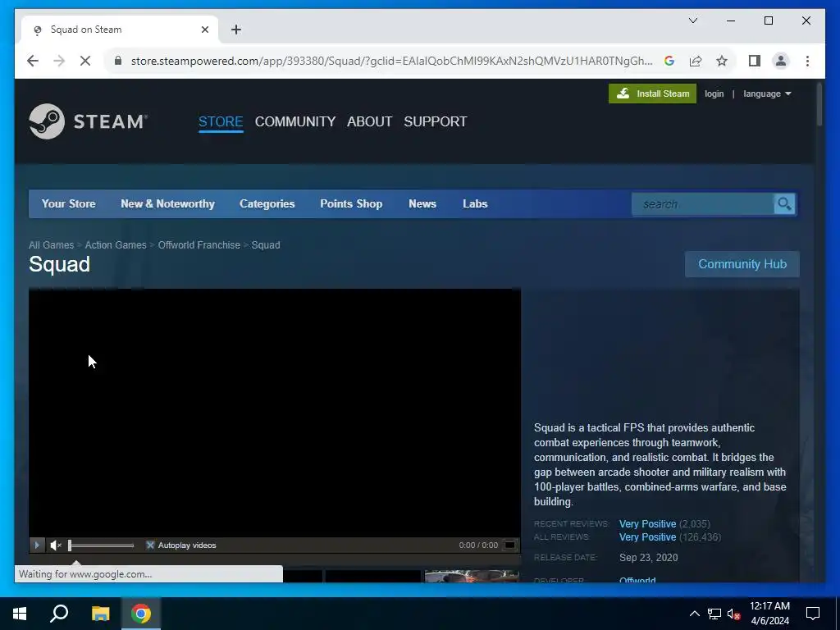Click the video area

pos(275,413)
